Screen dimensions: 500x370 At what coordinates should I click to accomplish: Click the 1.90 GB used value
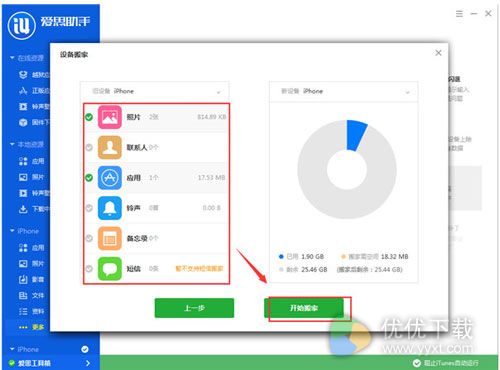(x=312, y=257)
